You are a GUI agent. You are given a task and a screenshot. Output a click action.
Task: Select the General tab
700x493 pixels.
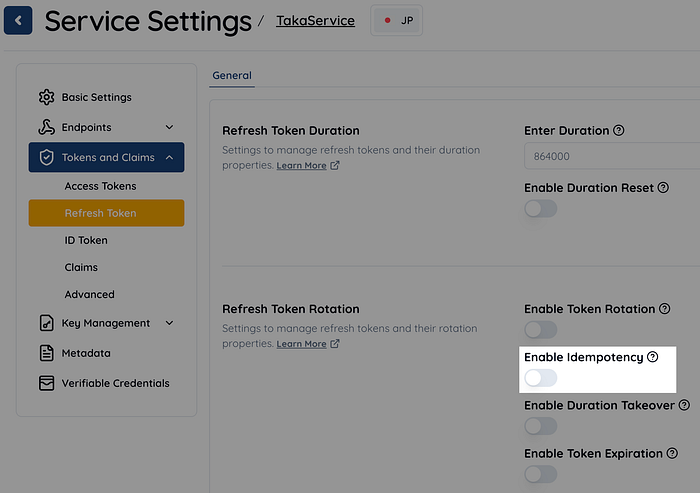point(232,75)
